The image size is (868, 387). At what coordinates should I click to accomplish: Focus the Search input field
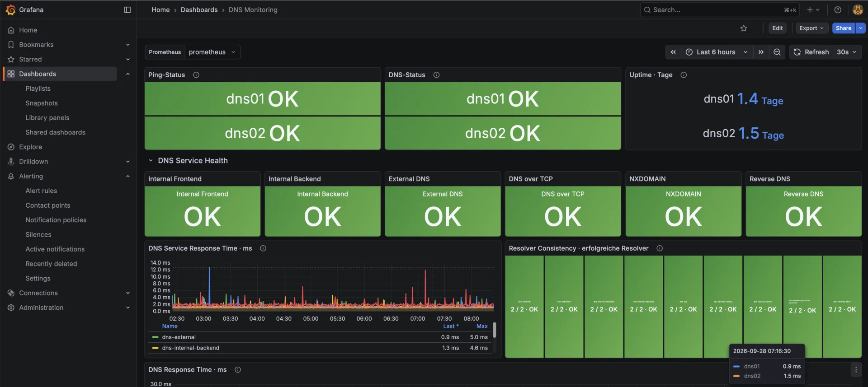[x=720, y=9]
